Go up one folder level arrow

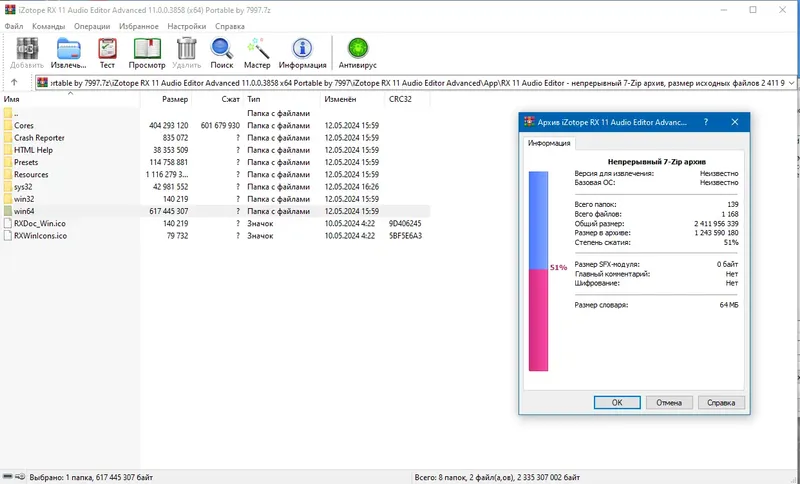click(x=14, y=82)
